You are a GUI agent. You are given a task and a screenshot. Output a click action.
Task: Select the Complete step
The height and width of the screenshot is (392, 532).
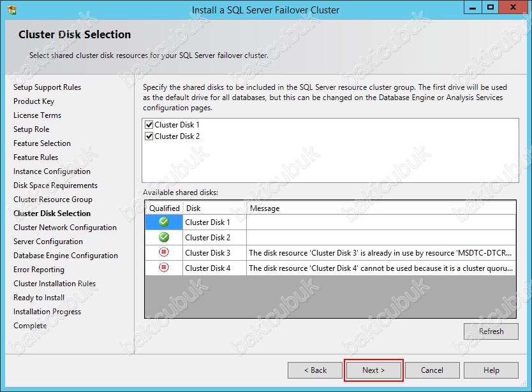click(x=30, y=326)
